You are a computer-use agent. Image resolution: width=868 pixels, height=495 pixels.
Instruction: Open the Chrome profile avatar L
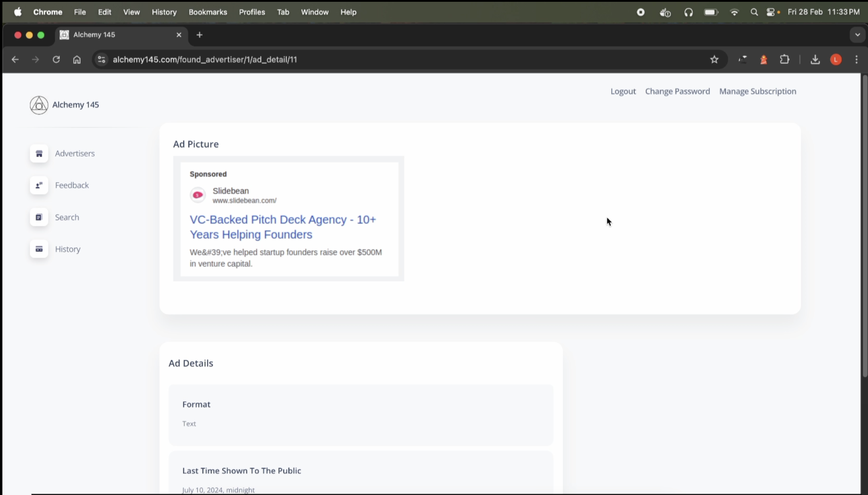pos(836,60)
